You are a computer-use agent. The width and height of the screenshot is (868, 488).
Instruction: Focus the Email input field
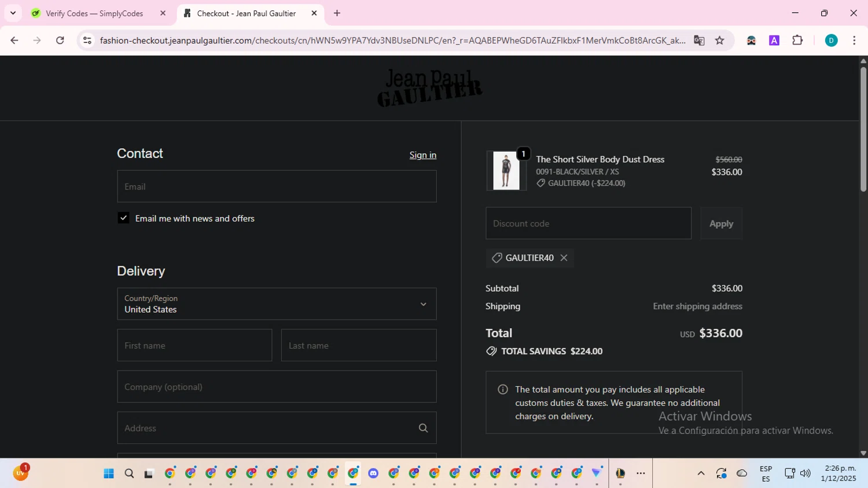pos(277,186)
